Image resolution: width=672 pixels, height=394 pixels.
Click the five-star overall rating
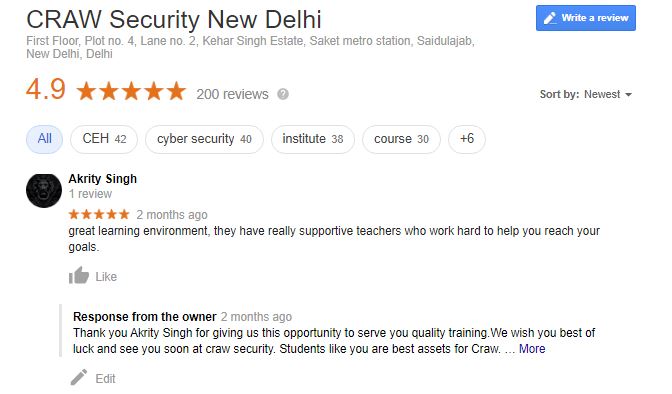pos(131,91)
